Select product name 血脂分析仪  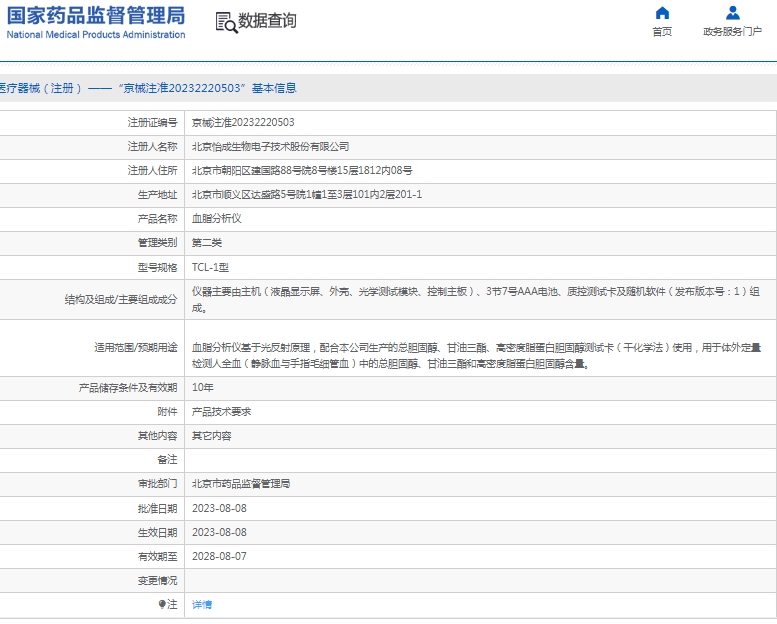pos(217,219)
